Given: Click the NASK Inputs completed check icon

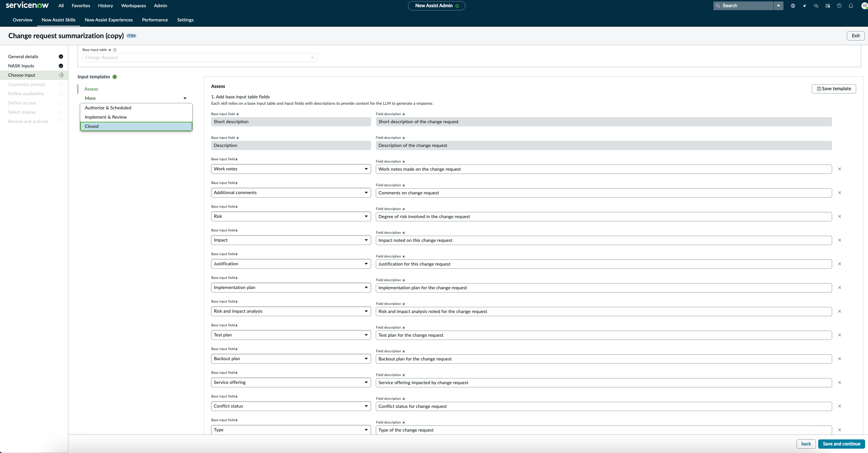Looking at the screenshot, I should pyautogui.click(x=61, y=66).
